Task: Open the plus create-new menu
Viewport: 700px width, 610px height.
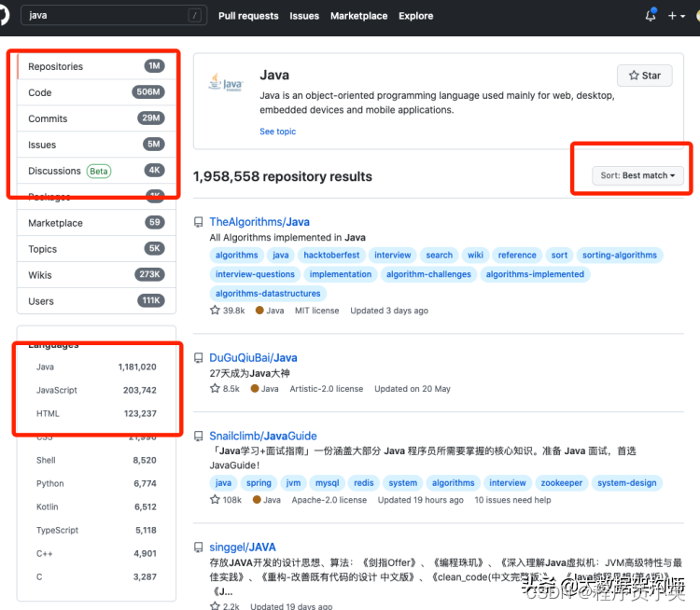Action: 677,16
